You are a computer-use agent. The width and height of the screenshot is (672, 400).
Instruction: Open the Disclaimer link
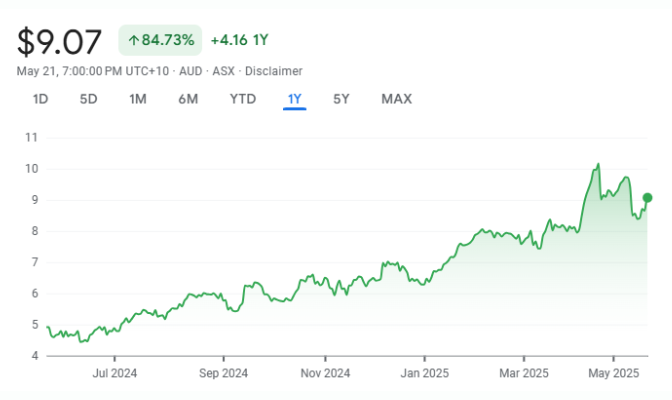[273, 71]
